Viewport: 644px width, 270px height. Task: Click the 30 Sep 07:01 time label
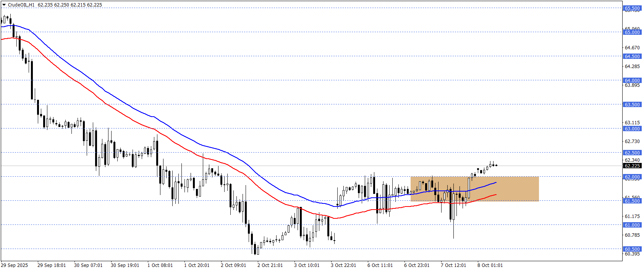click(88, 265)
